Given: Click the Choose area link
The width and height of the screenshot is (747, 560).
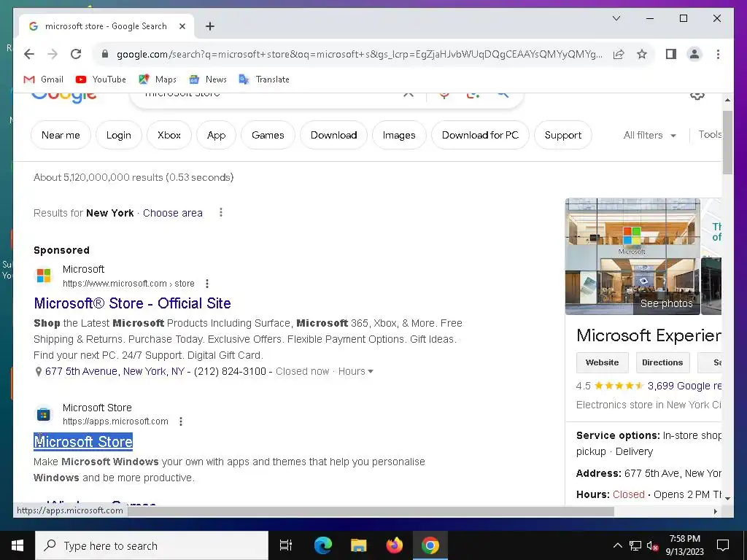Looking at the screenshot, I should point(172,213).
